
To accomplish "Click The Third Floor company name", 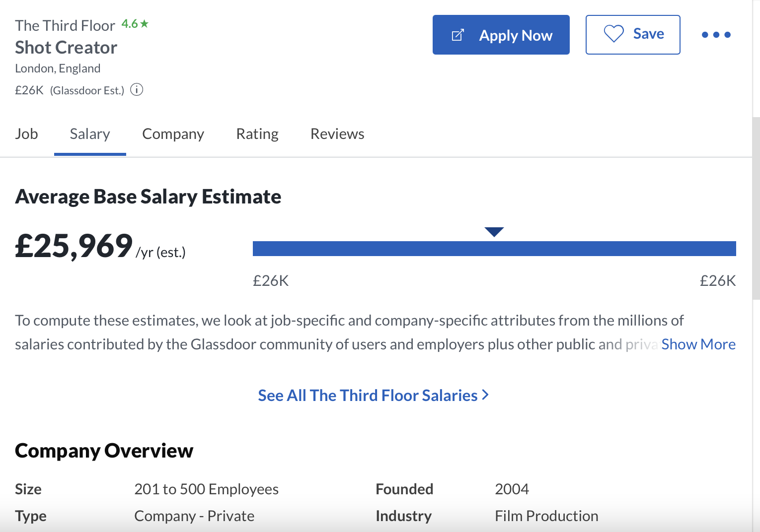I will coord(65,25).
